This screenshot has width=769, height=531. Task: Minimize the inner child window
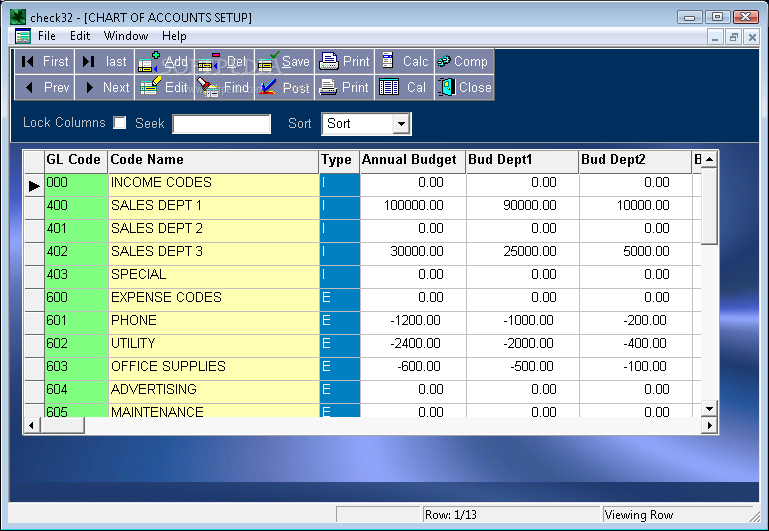(715, 37)
